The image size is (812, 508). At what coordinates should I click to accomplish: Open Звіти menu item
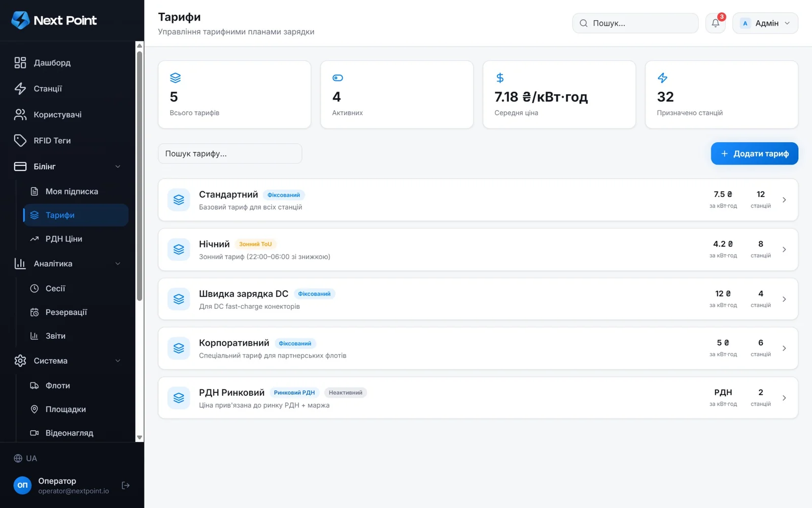click(x=76, y=336)
